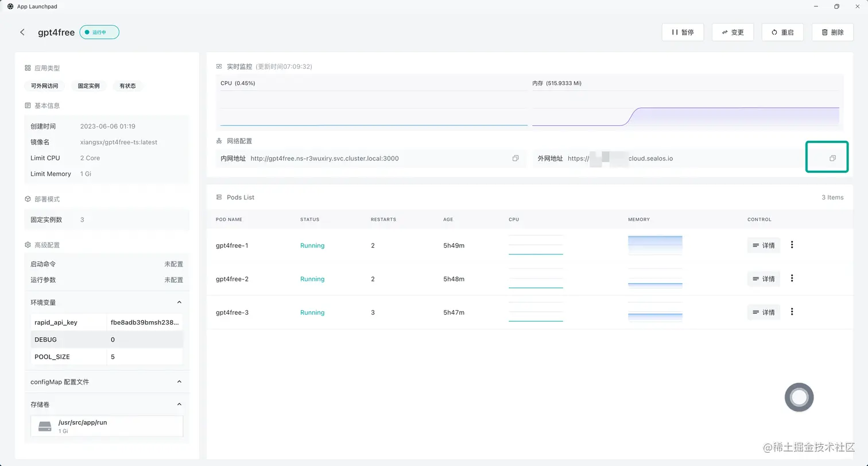Open 详情 for gpt4free-2 pod
Screen dimensions: 868x466
coord(764,279)
